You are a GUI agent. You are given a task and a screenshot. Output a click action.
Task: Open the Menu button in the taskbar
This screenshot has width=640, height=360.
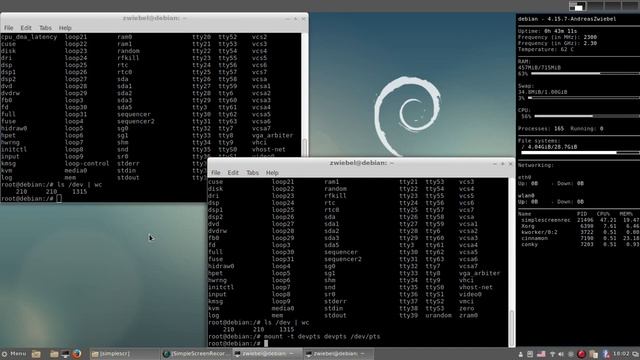14,354
